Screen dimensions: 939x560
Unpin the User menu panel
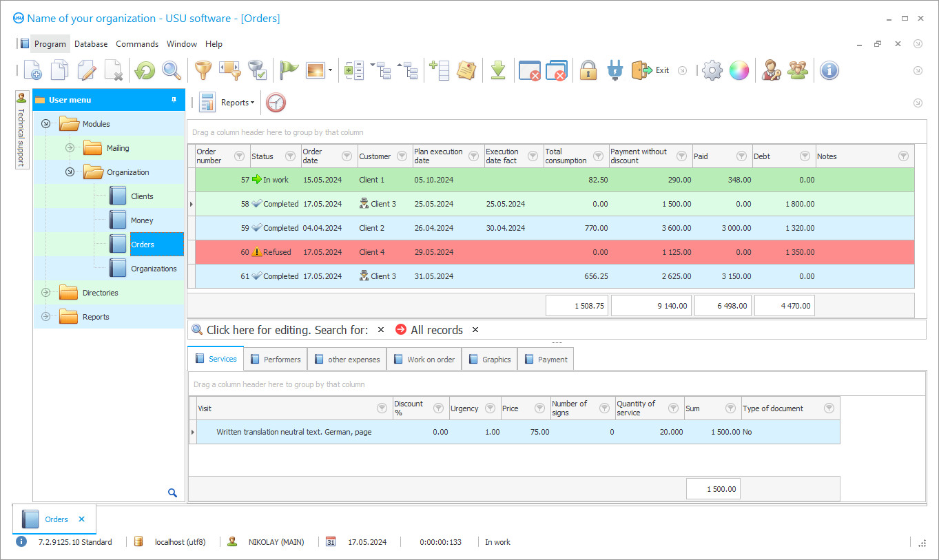174,99
